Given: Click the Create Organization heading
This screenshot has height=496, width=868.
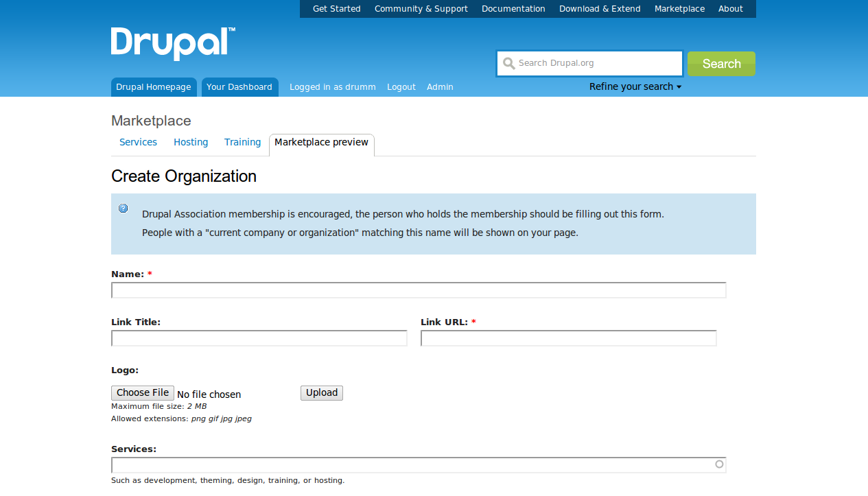Looking at the screenshot, I should [x=184, y=176].
